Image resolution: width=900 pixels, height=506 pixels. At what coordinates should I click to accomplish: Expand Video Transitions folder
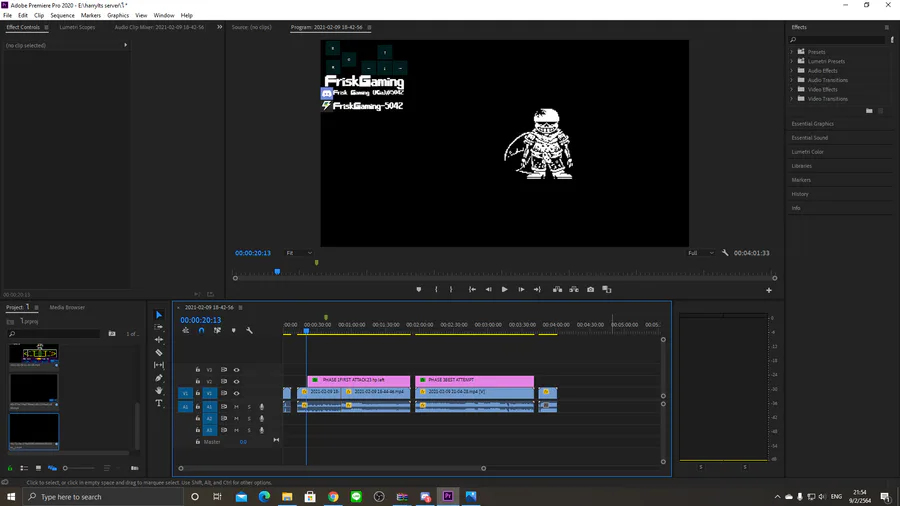pos(792,99)
